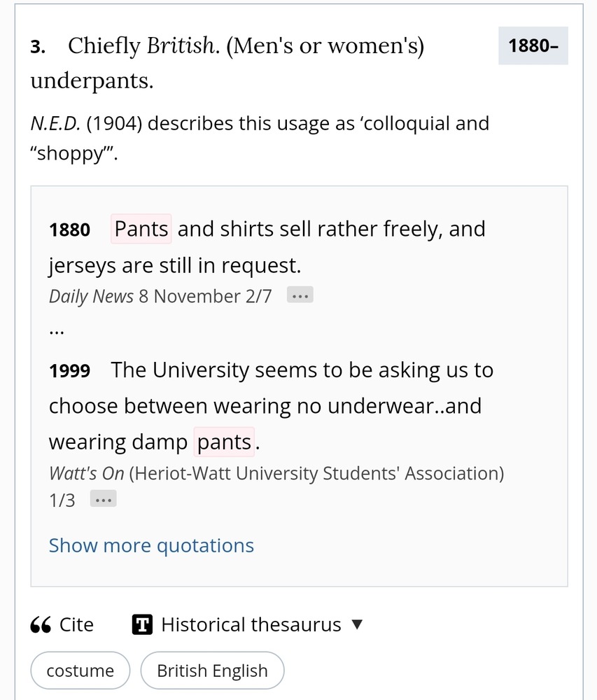The height and width of the screenshot is (700, 597).
Task: Select the costume tag
Action: 80,671
